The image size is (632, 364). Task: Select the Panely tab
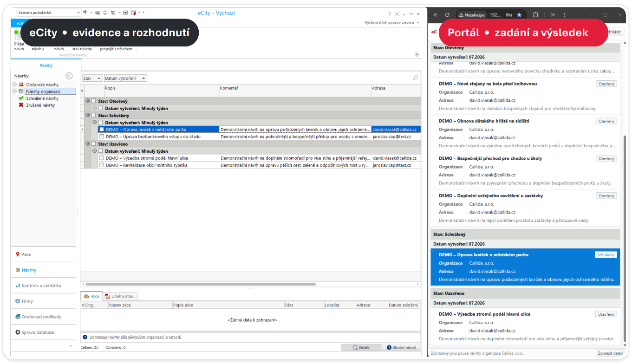coord(46,65)
